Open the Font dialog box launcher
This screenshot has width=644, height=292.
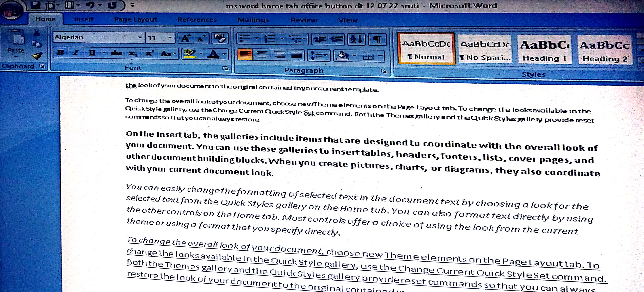(225, 68)
